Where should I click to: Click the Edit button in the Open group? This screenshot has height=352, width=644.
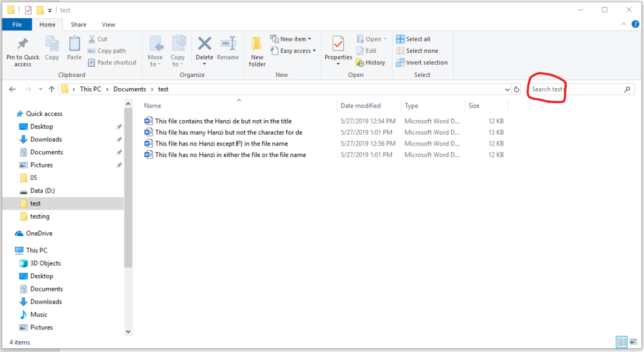[x=367, y=50]
